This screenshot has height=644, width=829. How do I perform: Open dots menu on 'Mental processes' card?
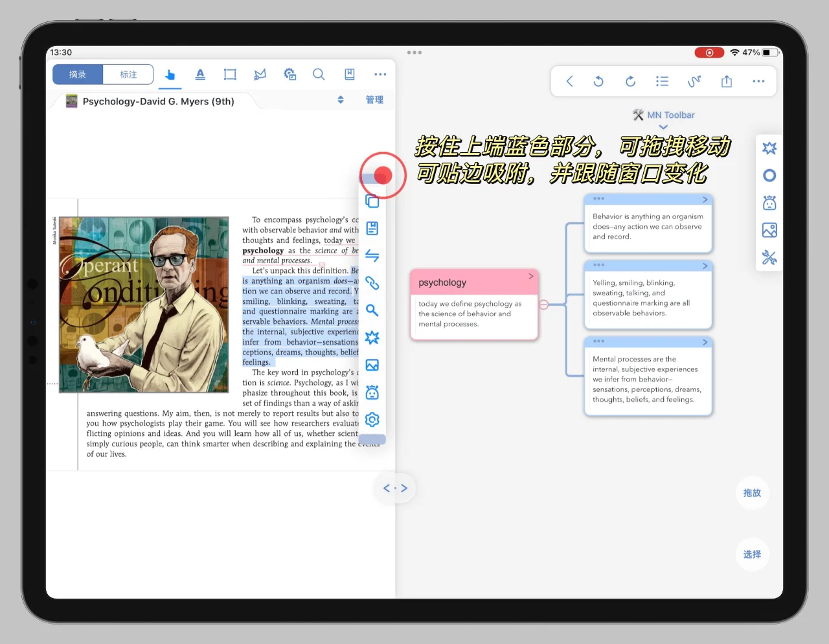click(598, 341)
